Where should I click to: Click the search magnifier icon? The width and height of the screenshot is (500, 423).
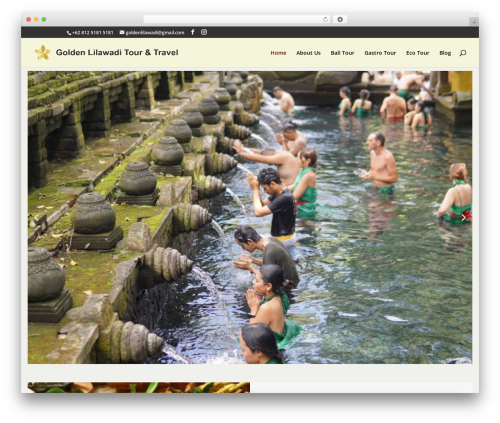click(x=463, y=53)
